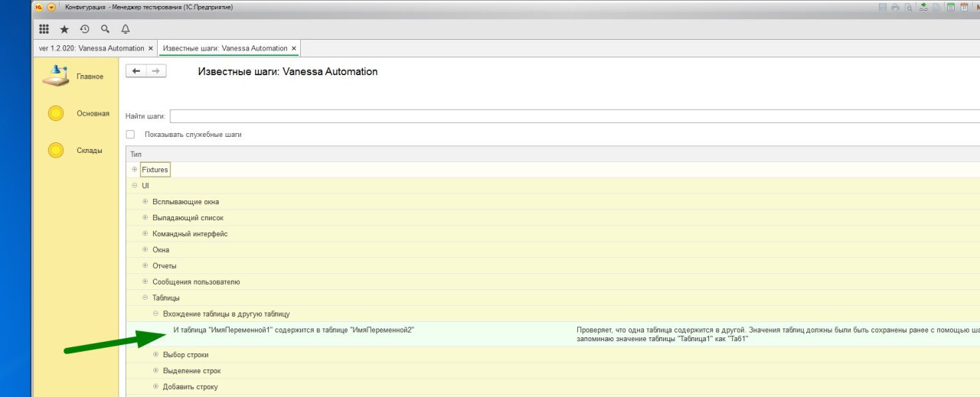
Task: Click the get link icon in title bar
Action: point(923,7)
